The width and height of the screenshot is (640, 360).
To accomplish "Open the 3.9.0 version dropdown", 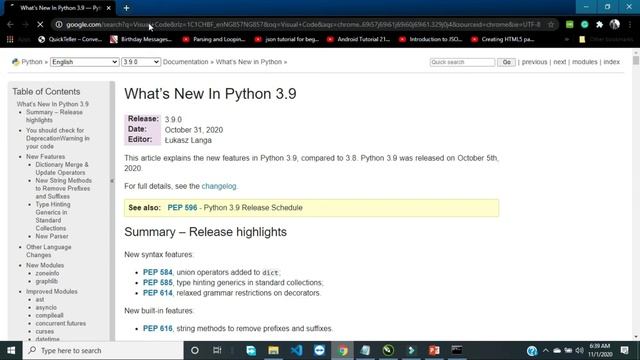I will point(141,62).
